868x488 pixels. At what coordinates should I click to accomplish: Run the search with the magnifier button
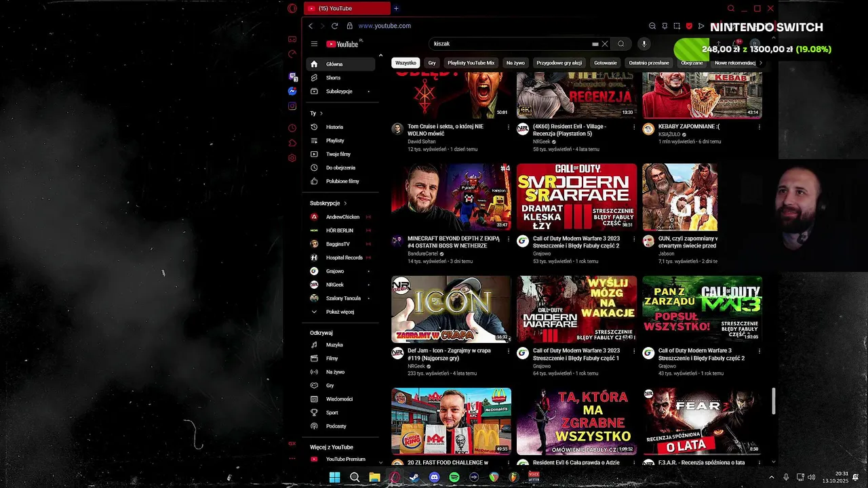point(620,44)
